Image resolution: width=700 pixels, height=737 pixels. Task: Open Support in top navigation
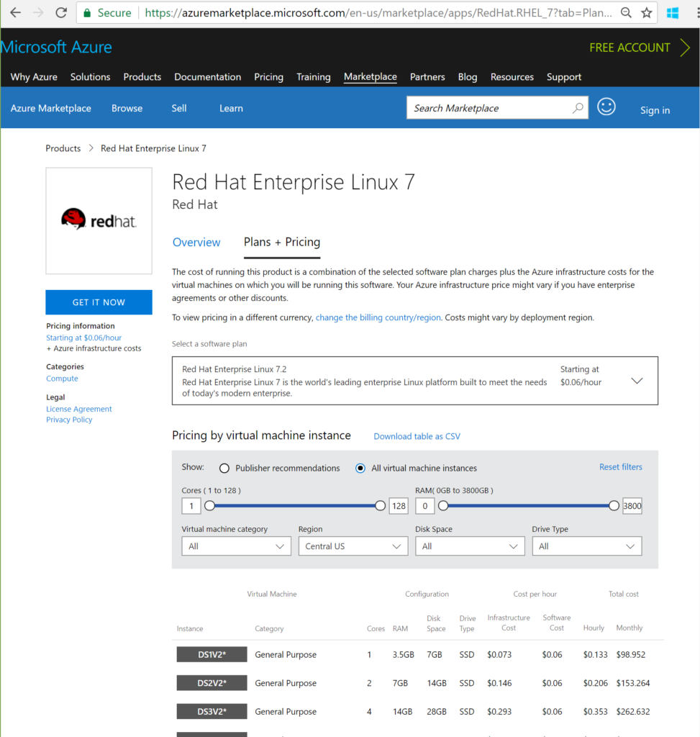coord(564,77)
